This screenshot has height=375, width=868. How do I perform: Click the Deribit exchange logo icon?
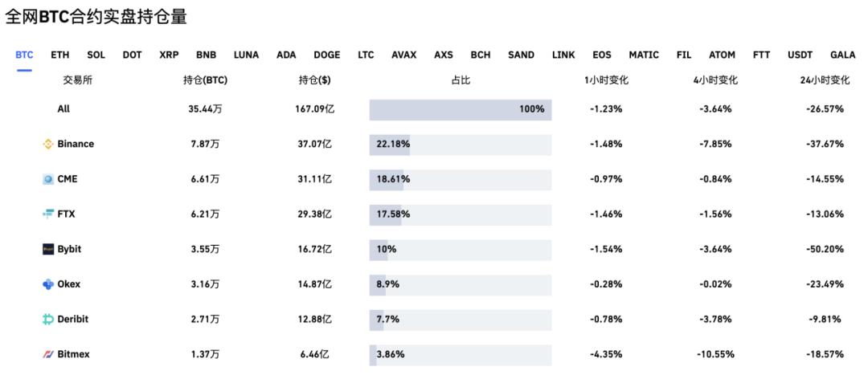(x=48, y=320)
